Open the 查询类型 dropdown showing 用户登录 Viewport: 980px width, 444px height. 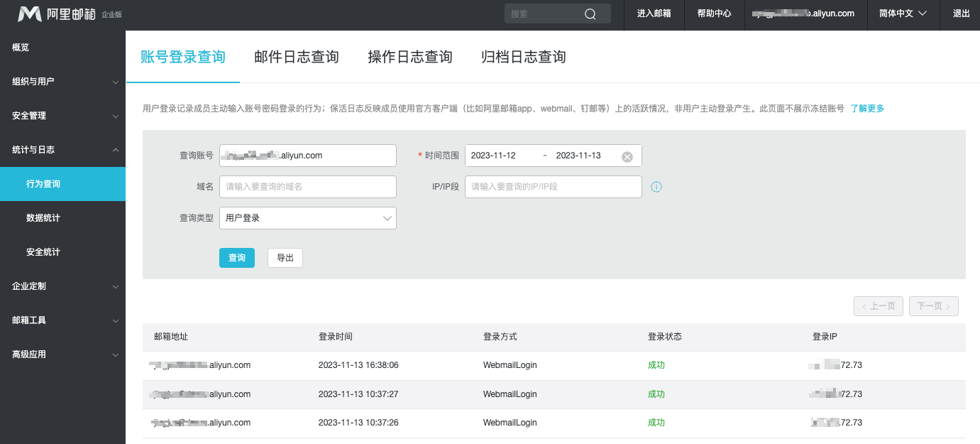(x=308, y=217)
